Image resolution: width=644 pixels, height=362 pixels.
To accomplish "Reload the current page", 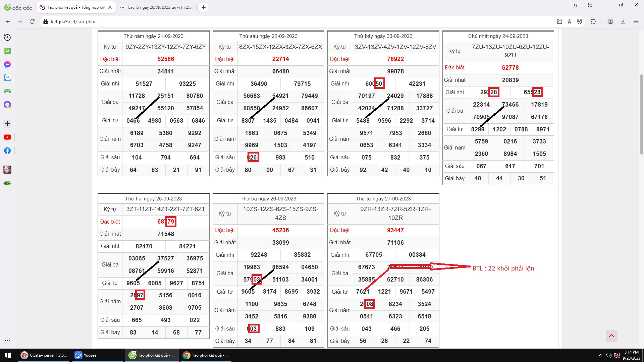I will tap(32, 21).
